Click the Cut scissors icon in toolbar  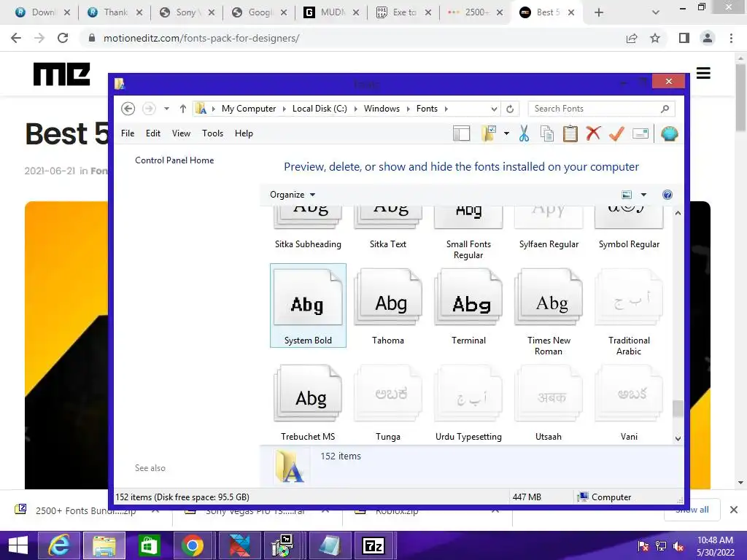(x=524, y=134)
